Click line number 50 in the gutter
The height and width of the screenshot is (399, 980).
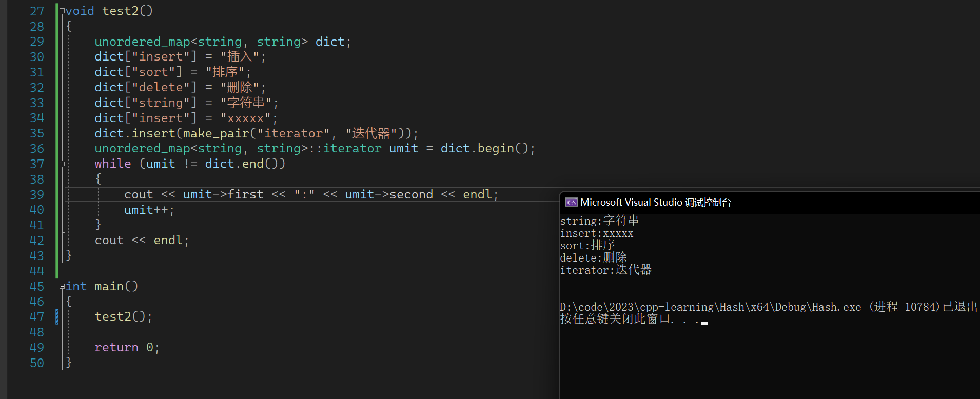[37, 363]
